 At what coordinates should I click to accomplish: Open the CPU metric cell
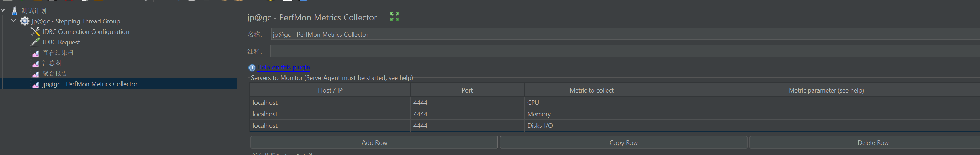tap(592, 103)
